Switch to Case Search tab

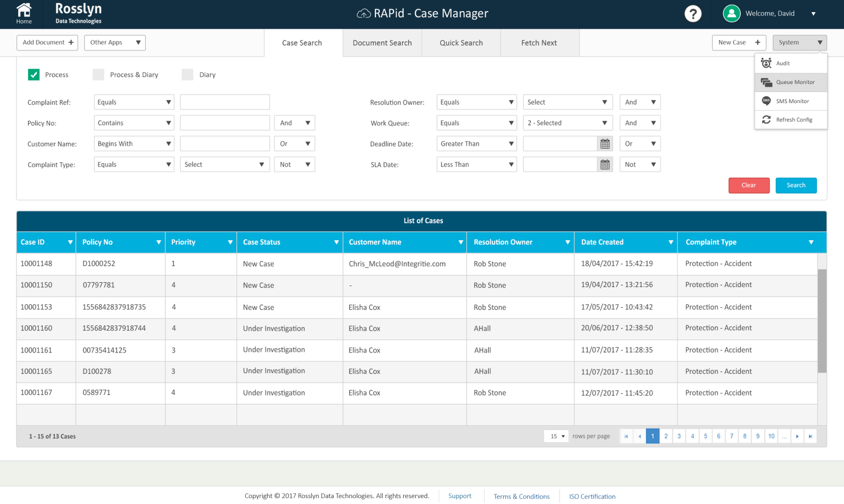pyautogui.click(x=302, y=43)
